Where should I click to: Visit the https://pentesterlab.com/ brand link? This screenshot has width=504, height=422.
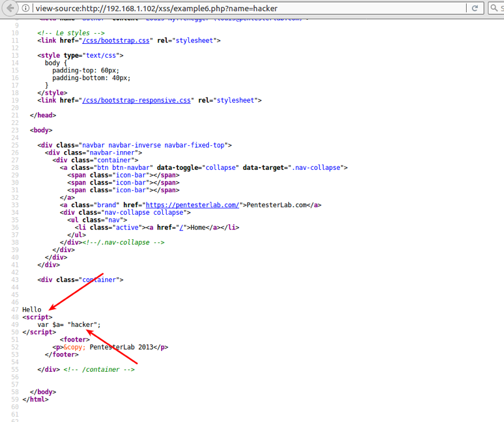tap(192, 205)
